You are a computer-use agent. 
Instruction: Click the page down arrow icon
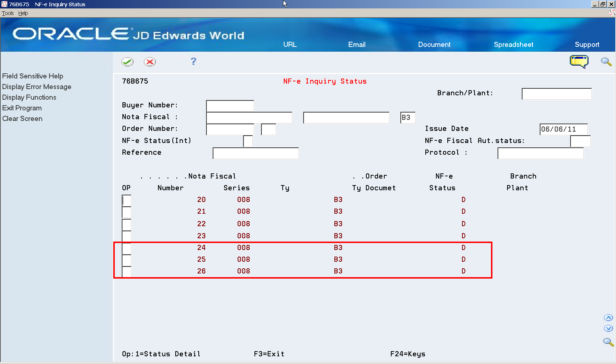point(608,328)
